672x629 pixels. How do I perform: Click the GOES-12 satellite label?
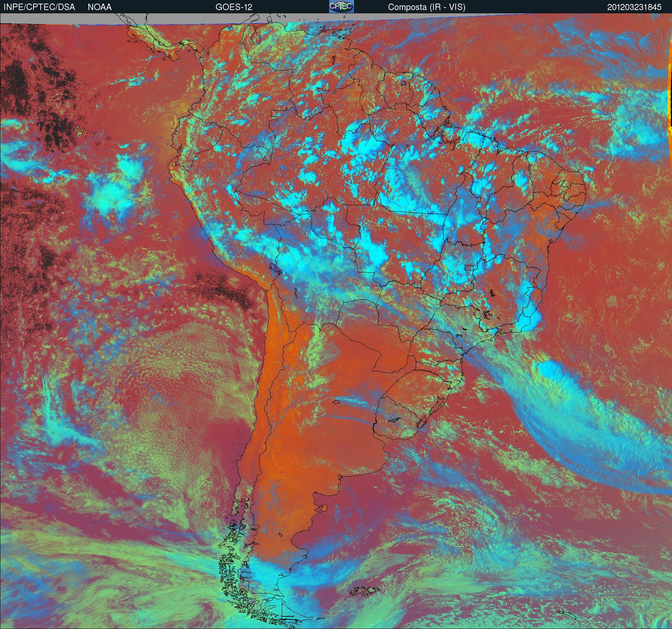click(234, 7)
